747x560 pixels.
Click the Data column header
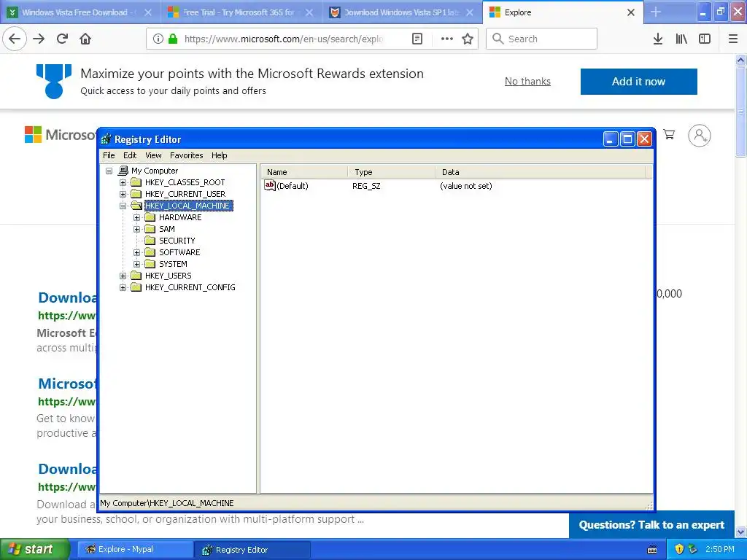(541, 172)
